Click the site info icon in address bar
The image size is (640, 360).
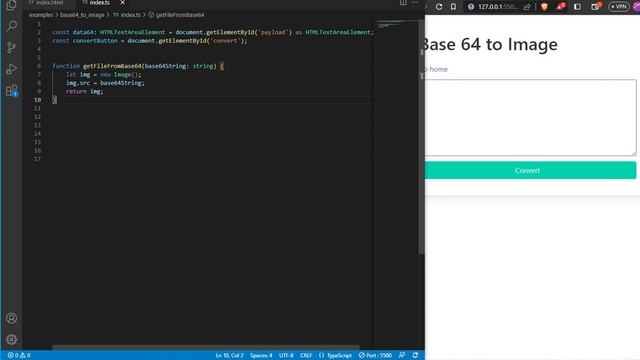[471, 7]
